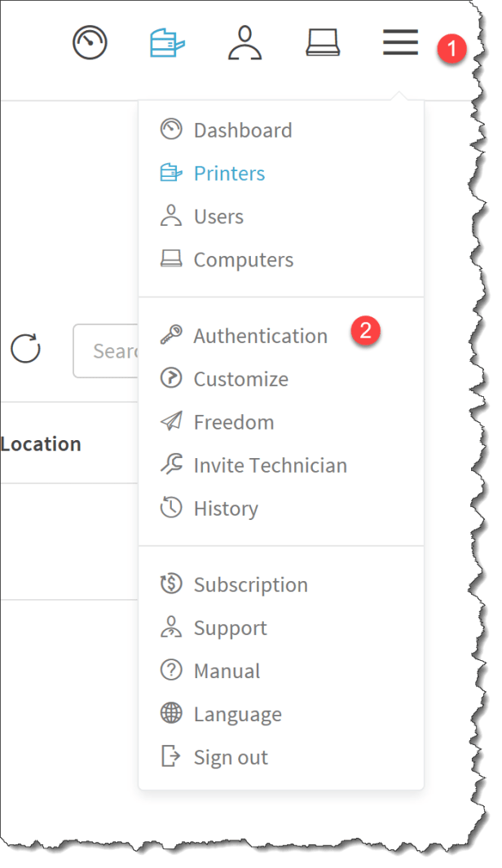Click the Dashboard gauge icon in top toolbar
This screenshot has width=502, height=868.
point(90,42)
